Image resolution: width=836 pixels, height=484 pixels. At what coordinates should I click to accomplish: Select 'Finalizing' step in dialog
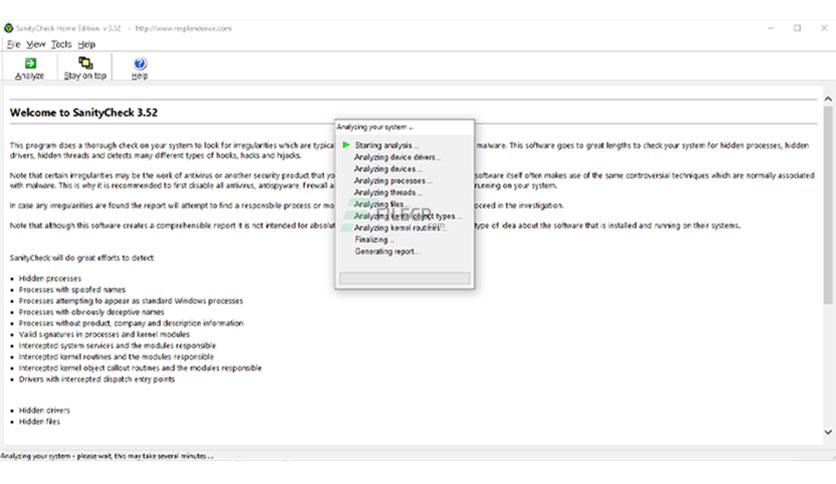click(x=374, y=239)
